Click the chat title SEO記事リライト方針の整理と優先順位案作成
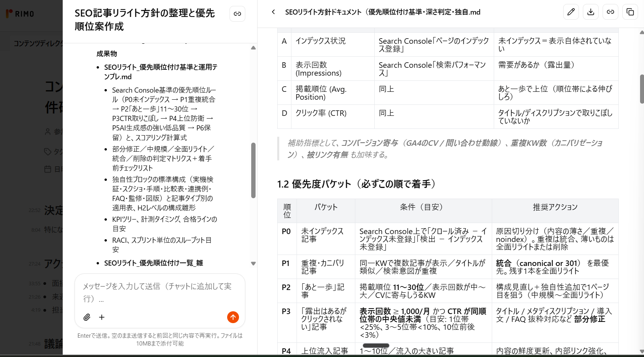The height and width of the screenshot is (357, 644). click(145, 20)
